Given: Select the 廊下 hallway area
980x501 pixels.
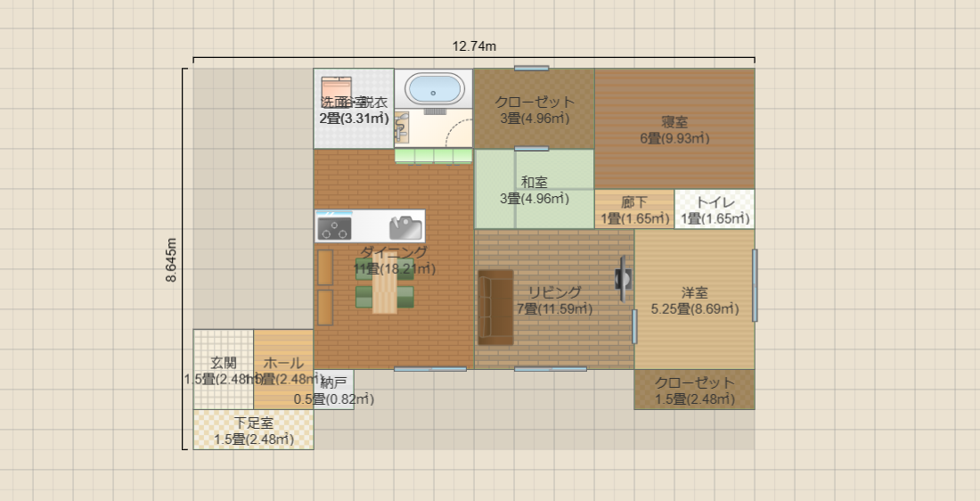Looking at the screenshot, I should (x=634, y=209).
